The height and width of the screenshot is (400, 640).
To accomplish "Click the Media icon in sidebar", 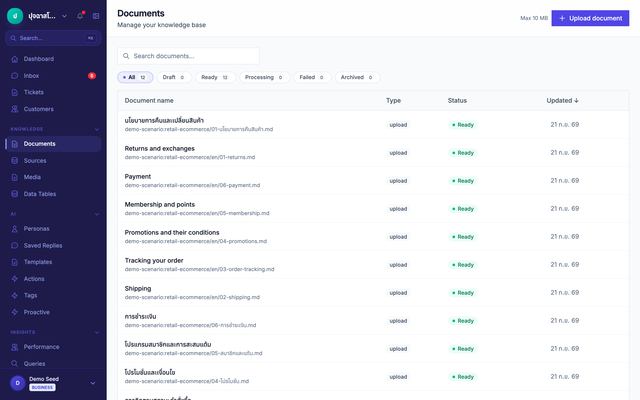I will (x=15, y=177).
